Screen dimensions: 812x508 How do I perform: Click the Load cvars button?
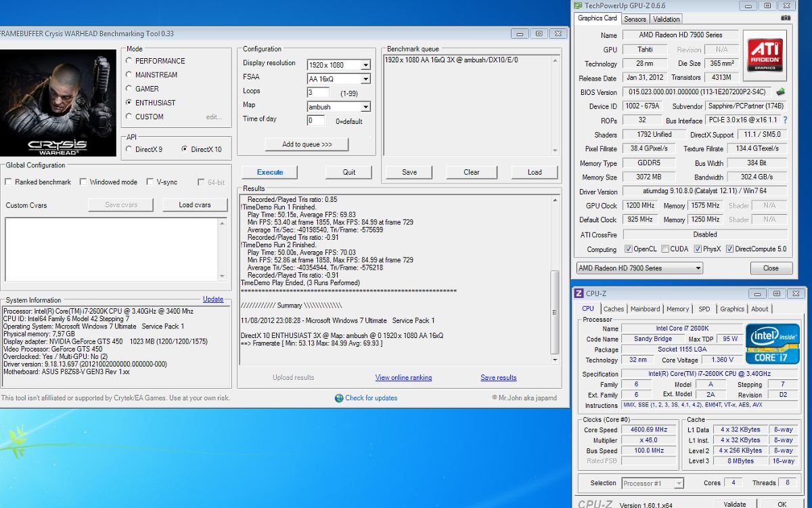click(195, 205)
